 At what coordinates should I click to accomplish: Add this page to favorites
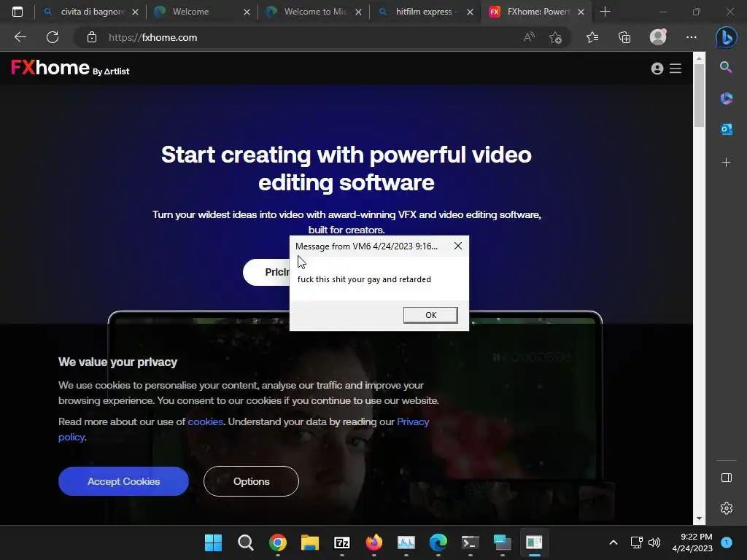point(555,37)
